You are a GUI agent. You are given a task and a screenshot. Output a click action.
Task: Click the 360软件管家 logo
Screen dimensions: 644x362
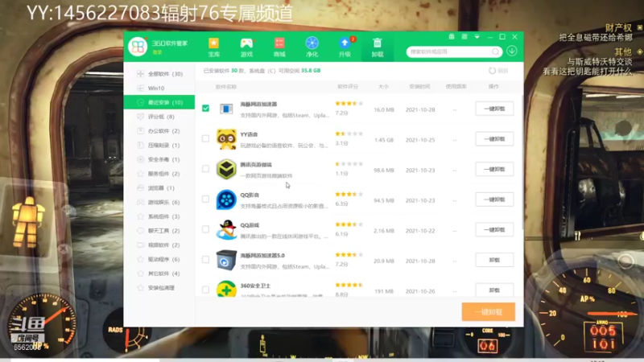point(138,47)
